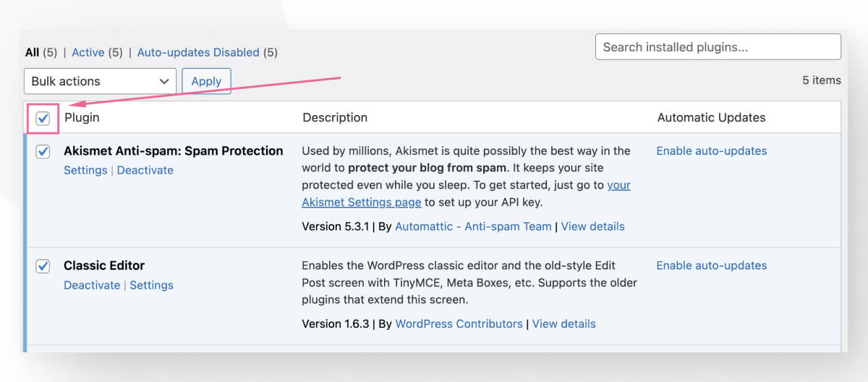Deactivate the Akismet Anti-spam plugin
The height and width of the screenshot is (382, 868).
click(x=145, y=170)
